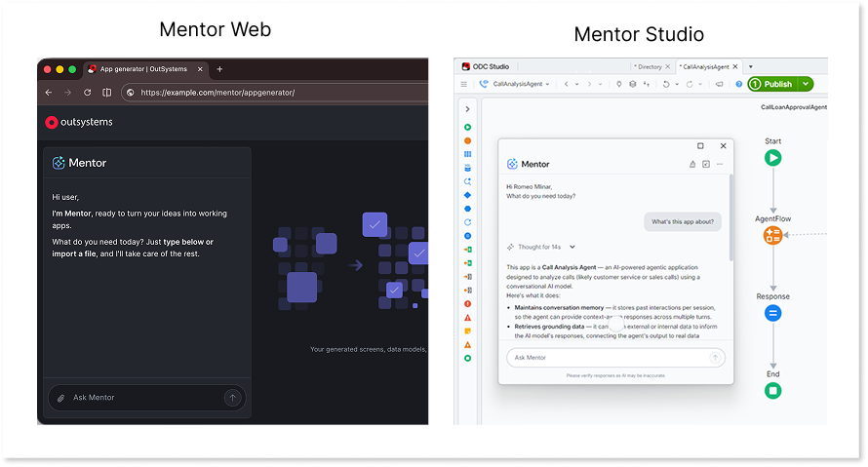Select the orange AgentFlow node on the canvas
The height and width of the screenshot is (467, 868).
(772, 235)
